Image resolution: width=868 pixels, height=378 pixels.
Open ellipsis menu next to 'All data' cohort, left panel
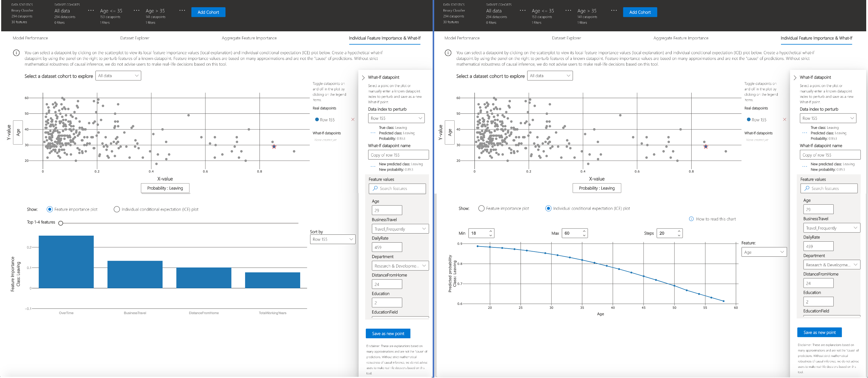click(x=91, y=11)
